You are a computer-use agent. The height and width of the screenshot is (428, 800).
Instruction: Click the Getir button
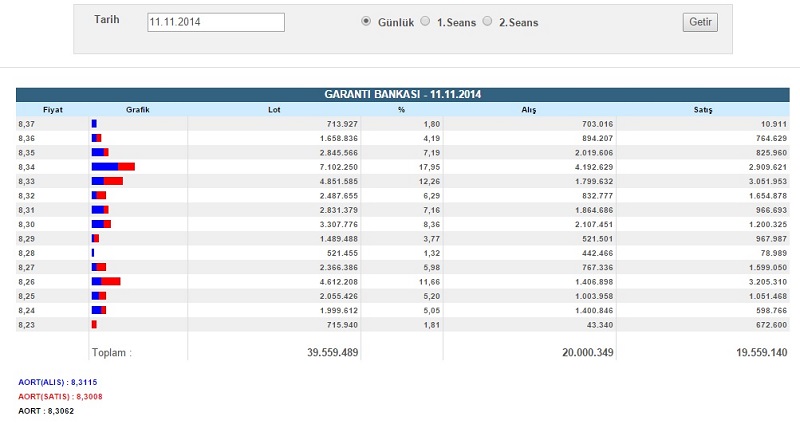point(700,22)
